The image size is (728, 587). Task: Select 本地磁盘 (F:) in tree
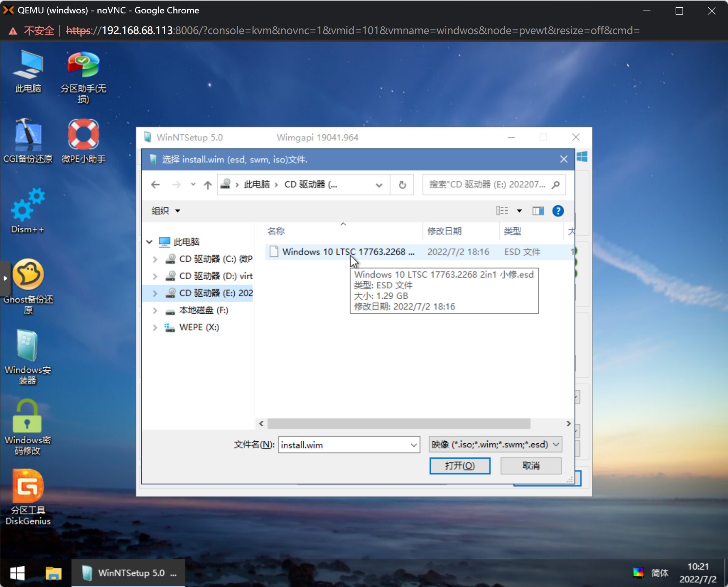197,311
